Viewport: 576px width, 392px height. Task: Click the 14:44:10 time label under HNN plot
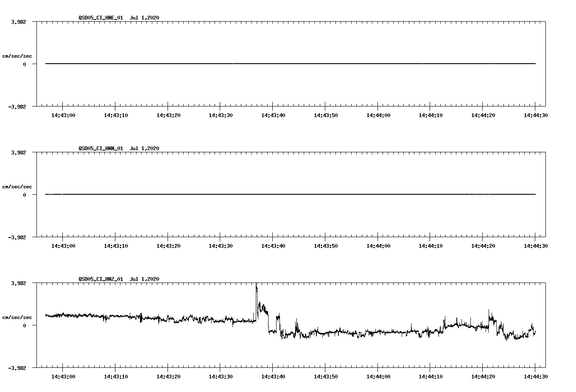430,246
